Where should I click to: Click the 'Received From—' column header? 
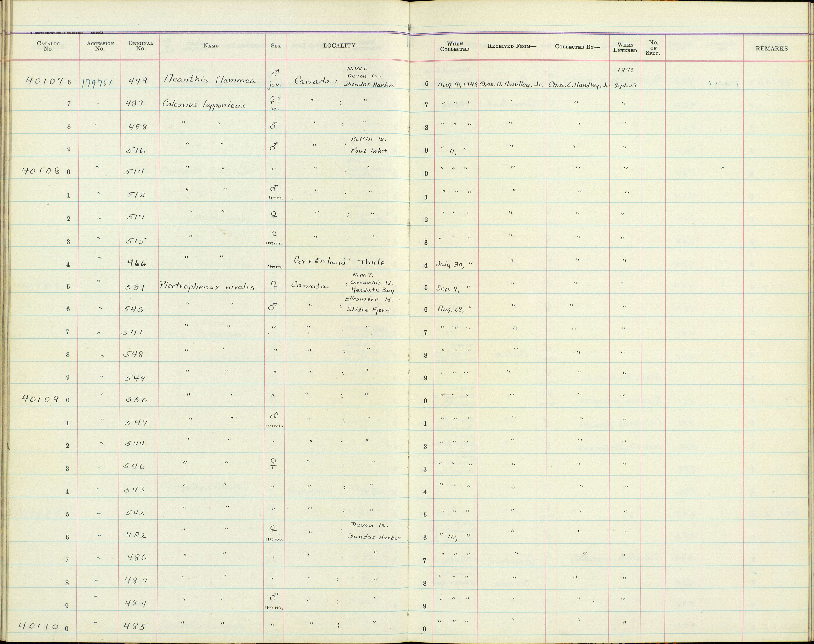click(x=512, y=46)
